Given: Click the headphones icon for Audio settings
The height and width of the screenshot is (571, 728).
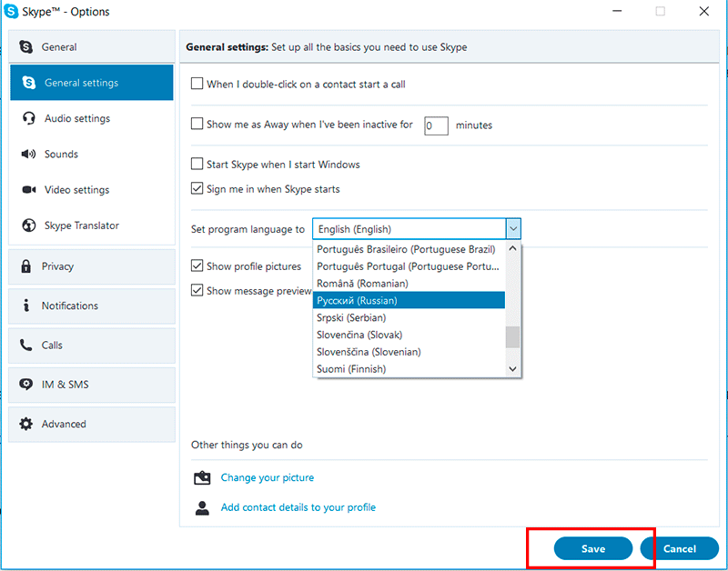Looking at the screenshot, I should click(x=27, y=118).
